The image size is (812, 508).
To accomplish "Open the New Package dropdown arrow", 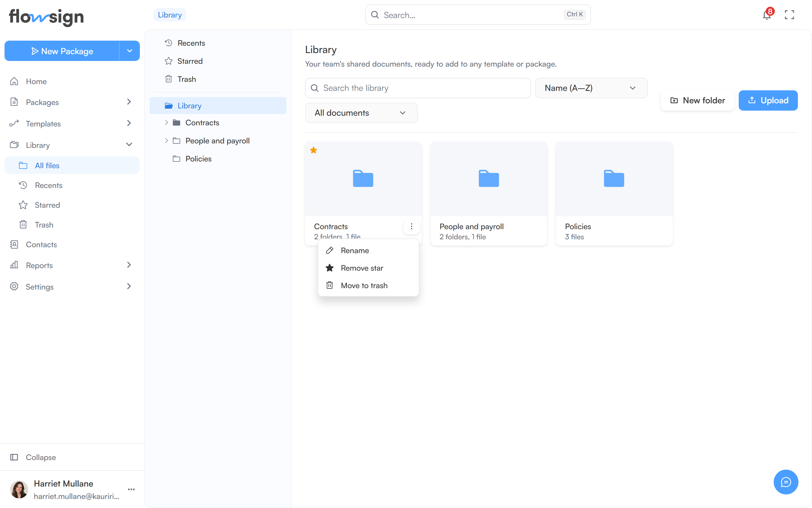I will pos(129,51).
